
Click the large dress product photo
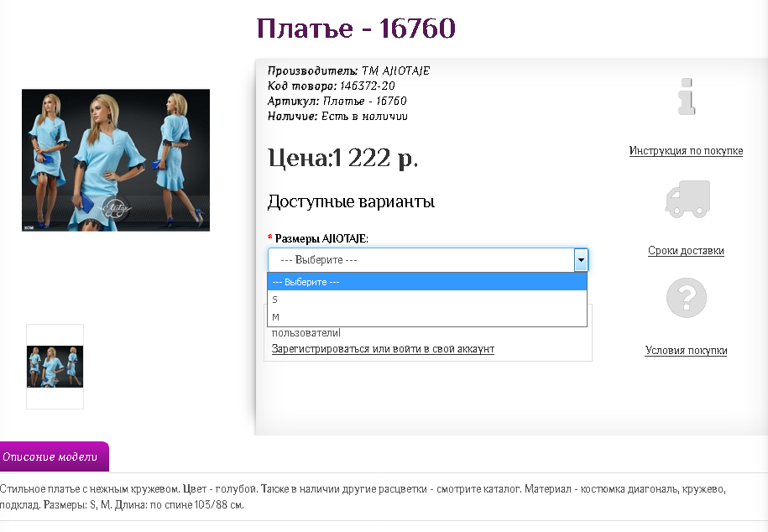coord(116,160)
